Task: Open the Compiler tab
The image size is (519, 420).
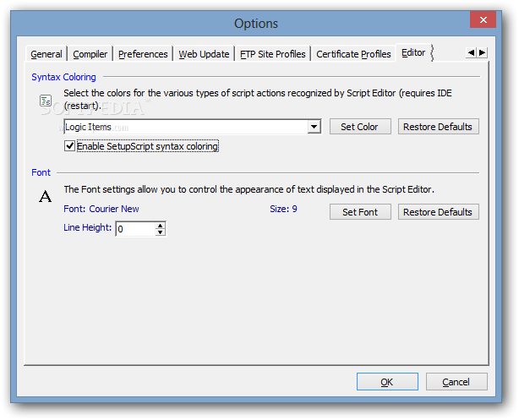Action: tap(90, 54)
